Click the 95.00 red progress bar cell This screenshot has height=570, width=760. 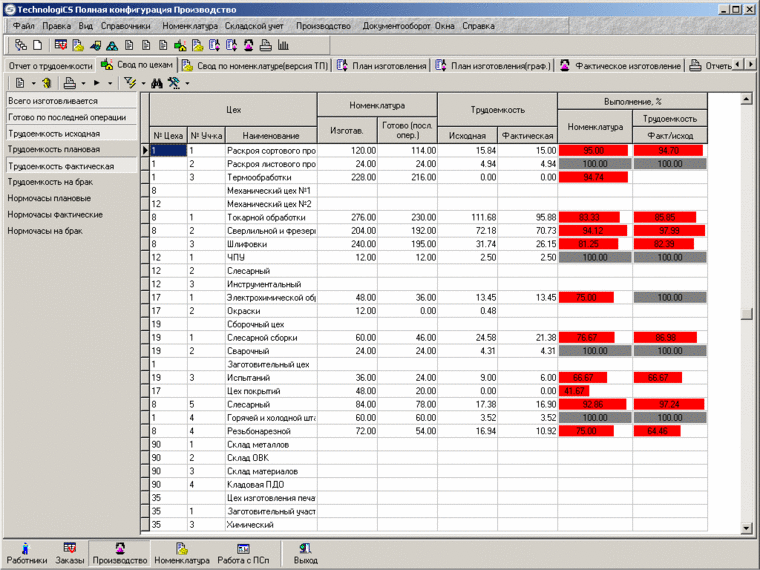coord(593,150)
